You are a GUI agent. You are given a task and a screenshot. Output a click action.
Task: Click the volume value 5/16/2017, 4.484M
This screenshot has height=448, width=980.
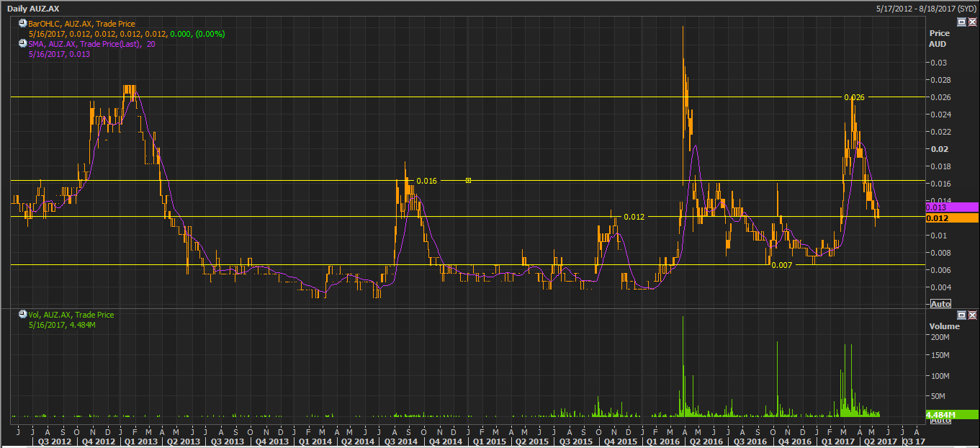coord(62,325)
